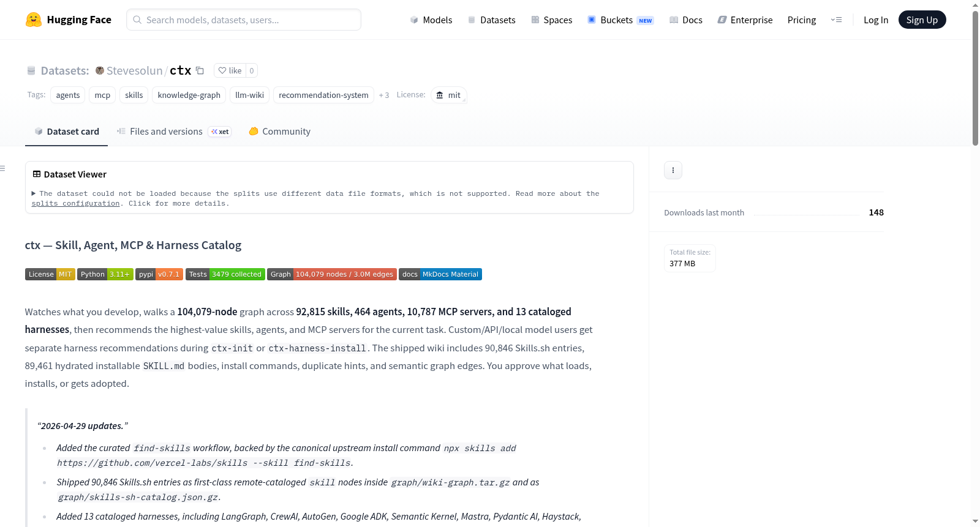Click the Python 3.11+ badge
The image size is (980, 527).
105,274
